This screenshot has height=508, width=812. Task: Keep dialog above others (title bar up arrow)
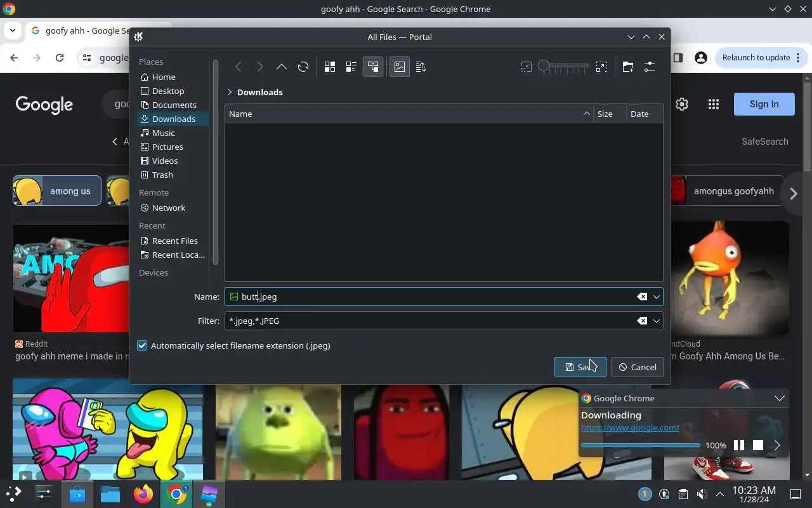coord(646,37)
